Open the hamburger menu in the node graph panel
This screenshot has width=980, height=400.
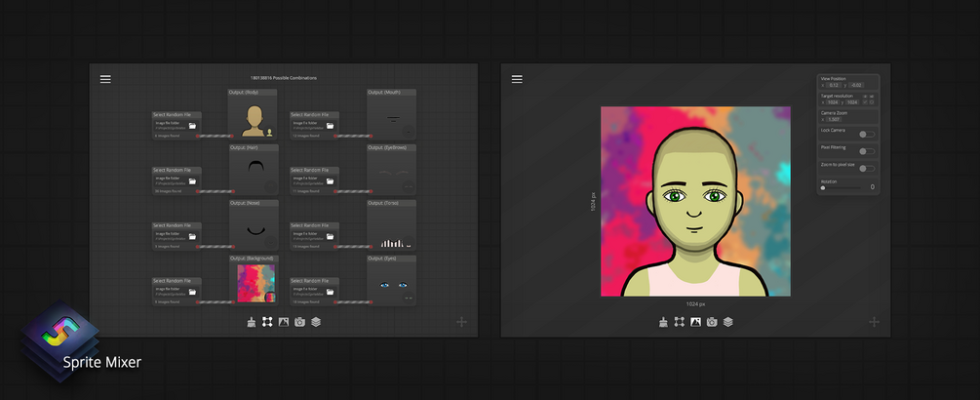(x=105, y=79)
